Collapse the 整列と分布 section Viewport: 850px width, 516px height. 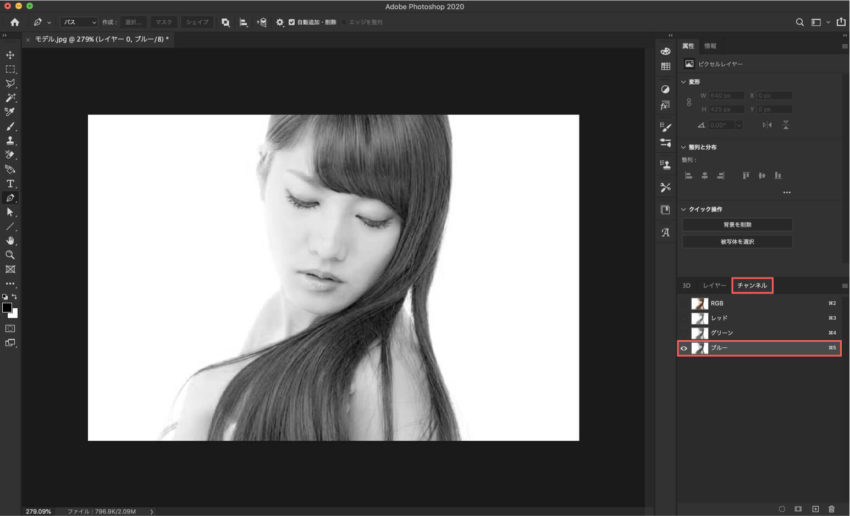[684, 147]
